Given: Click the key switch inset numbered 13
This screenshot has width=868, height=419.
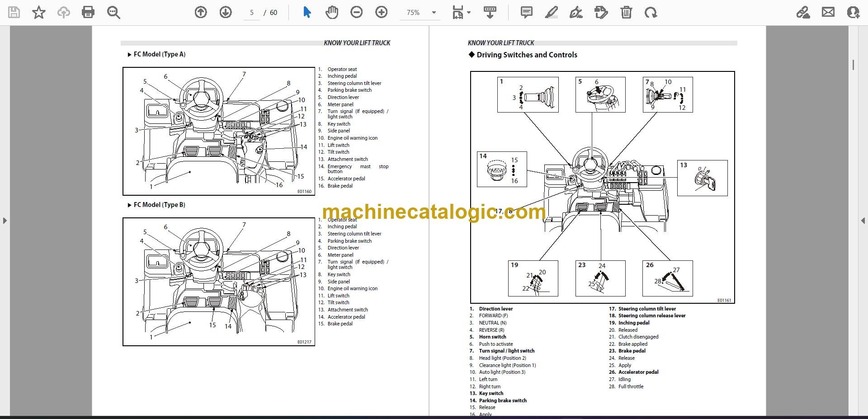Looking at the screenshot, I should [702, 178].
